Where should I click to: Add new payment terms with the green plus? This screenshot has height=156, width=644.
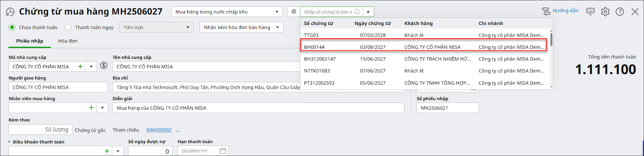(107, 151)
